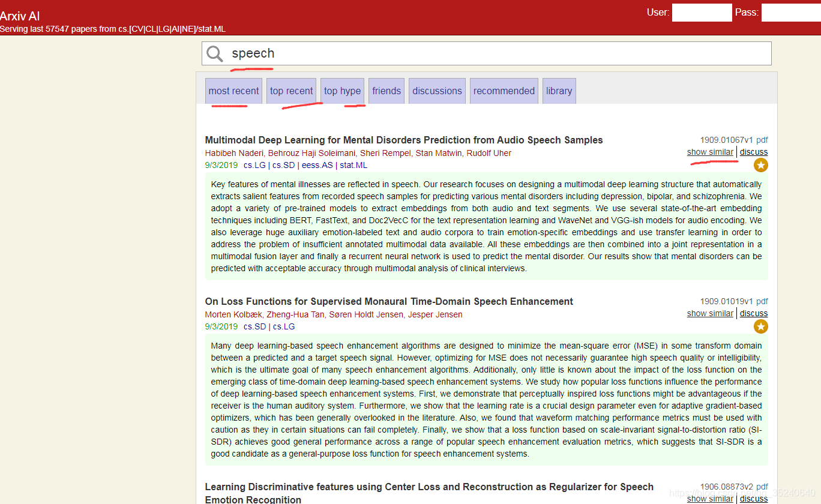Click author Zheng-Hua Tan
This screenshot has width=821, height=504.
point(295,314)
